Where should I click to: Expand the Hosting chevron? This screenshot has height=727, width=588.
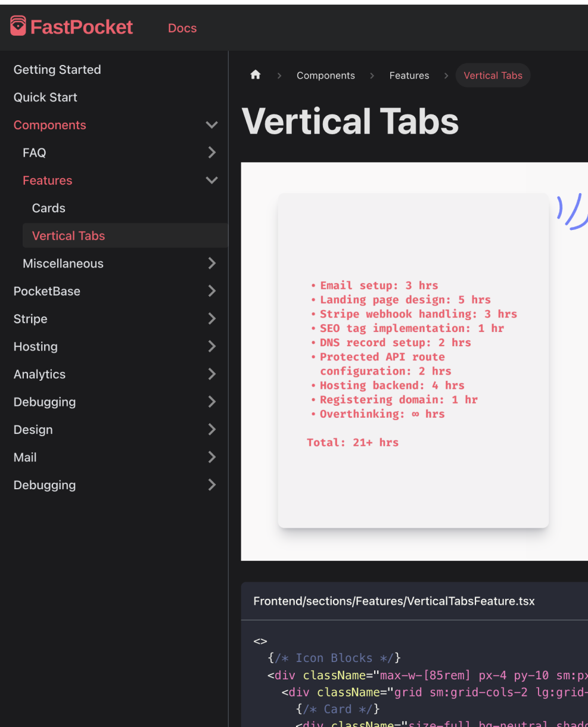pyautogui.click(x=211, y=347)
